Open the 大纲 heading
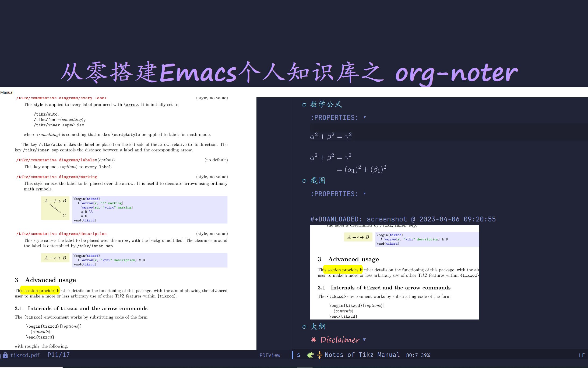Viewport: 588px width, 368px height. [318, 327]
